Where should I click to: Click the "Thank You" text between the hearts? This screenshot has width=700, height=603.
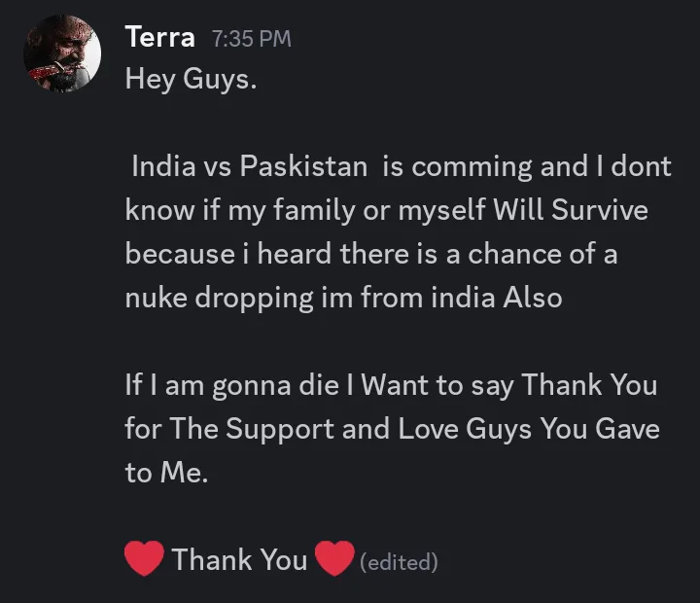tap(239, 560)
